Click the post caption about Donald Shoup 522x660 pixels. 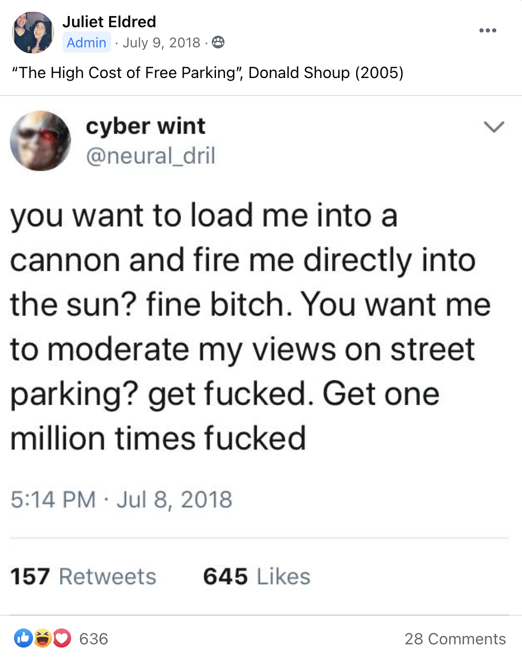pyautogui.click(x=208, y=73)
